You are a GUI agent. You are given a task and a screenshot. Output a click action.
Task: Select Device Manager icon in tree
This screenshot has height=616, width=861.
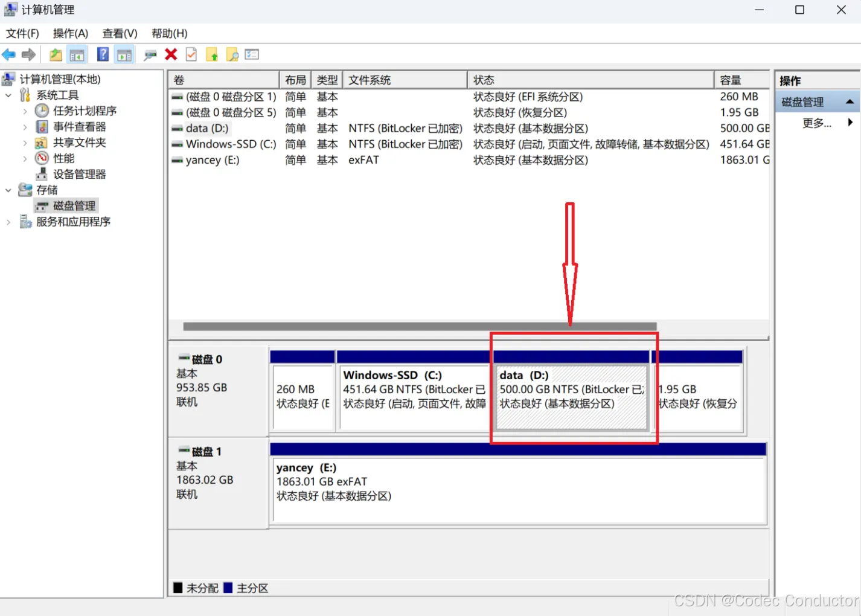click(x=42, y=174)
